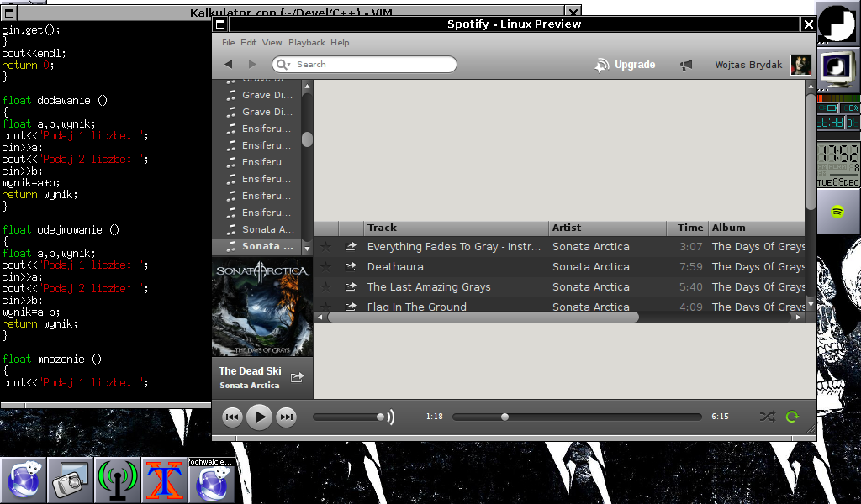Star The Last Amazing Grays
Screen dimensions: 861x504
pyautogui.click(x=326, y=286)
